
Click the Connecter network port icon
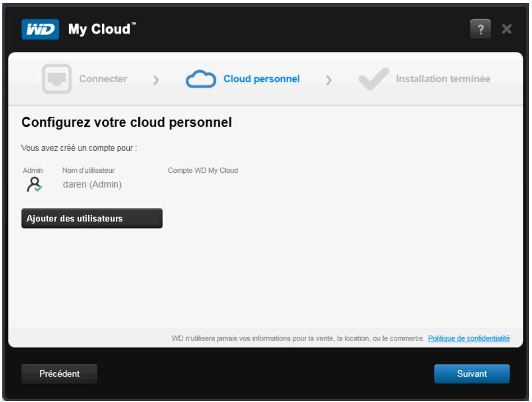click(x=56, y=79)
